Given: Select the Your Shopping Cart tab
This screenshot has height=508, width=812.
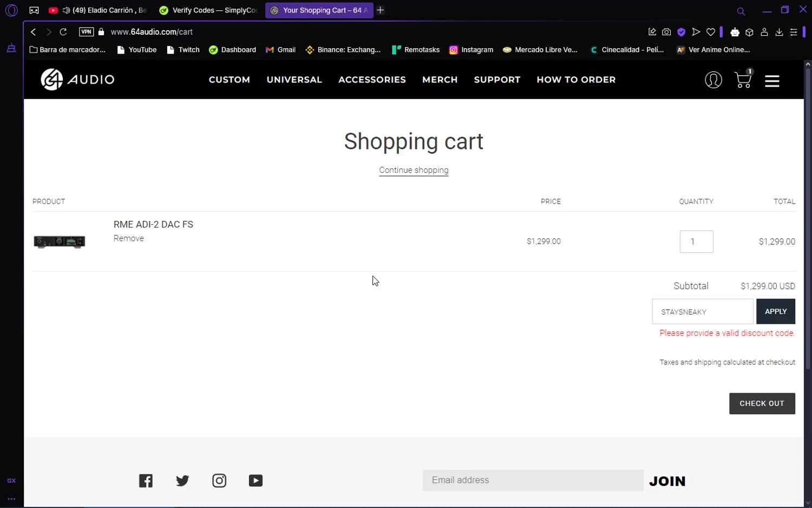Looking at the screenshot, I should pos(319,10).
